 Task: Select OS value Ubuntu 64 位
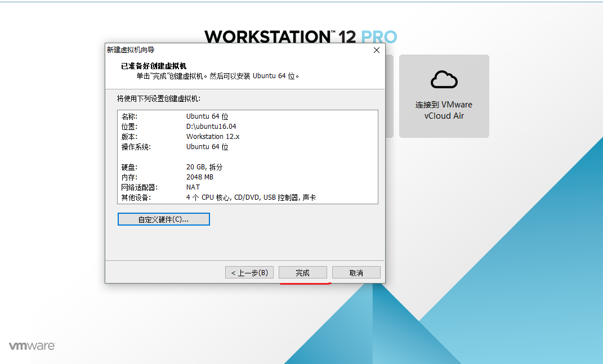[x=207, y=146]
